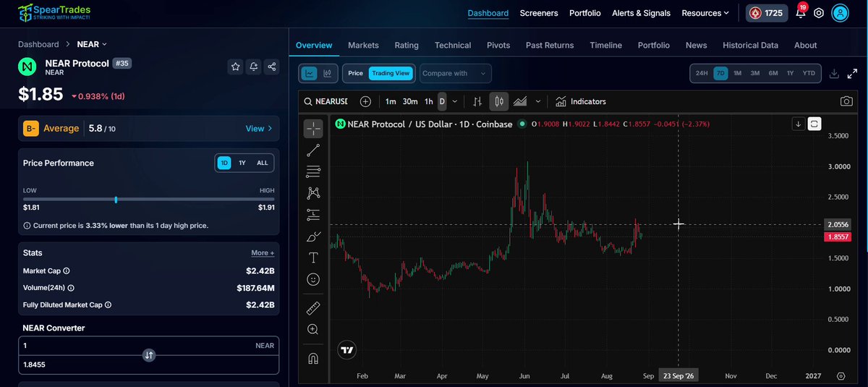Select the 24H chart range
868x387 pixels.
[x=702, y=73]
